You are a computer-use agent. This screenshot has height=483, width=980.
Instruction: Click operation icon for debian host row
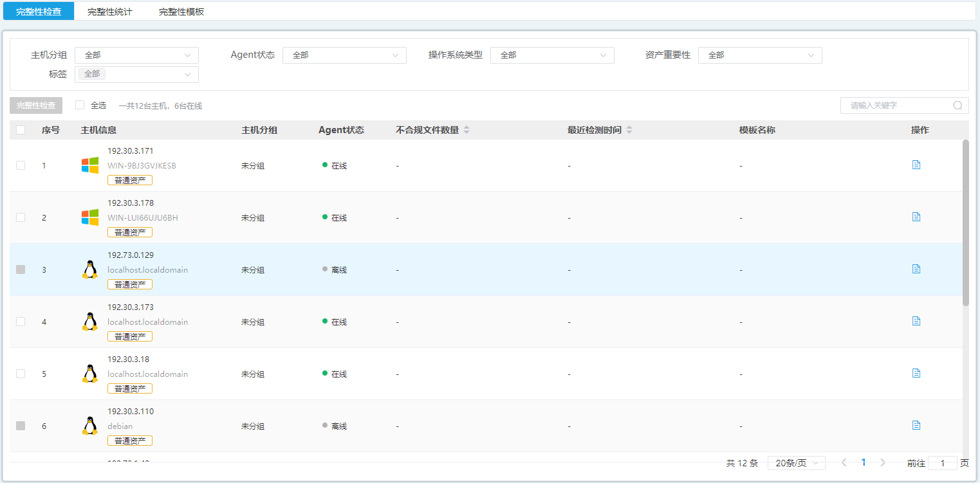(916, 425)
